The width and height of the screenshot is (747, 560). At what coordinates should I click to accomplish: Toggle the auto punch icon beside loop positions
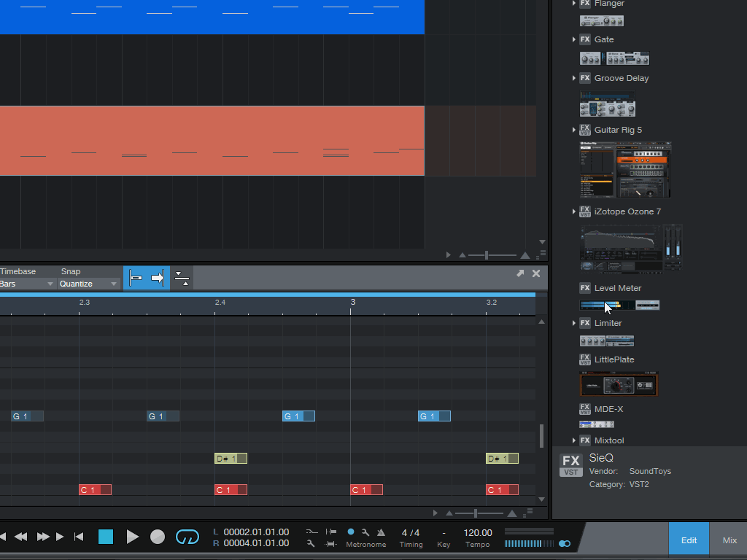(x=311, y=532)
